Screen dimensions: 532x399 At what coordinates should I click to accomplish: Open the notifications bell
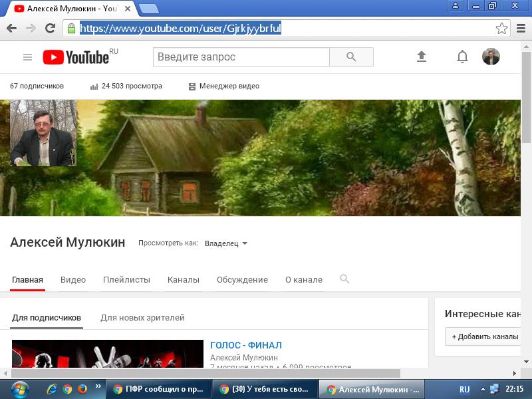(462, 57)
